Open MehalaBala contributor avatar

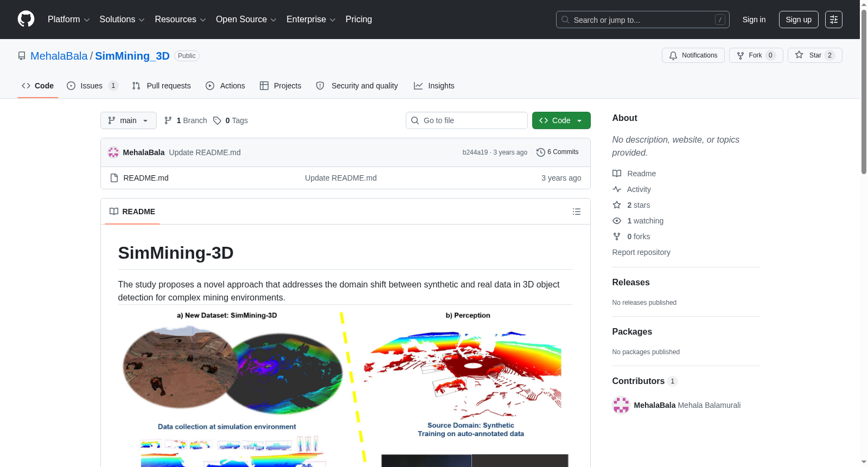coord(621,405)
